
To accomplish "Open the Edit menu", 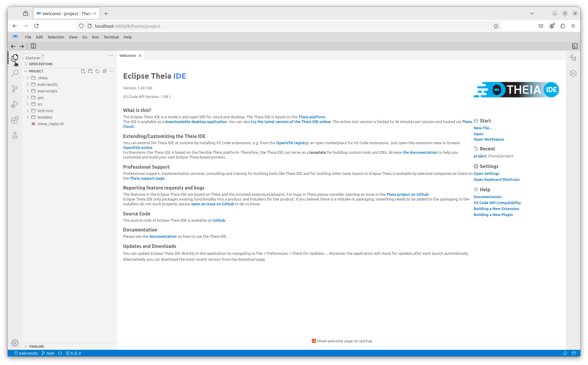I will coord(39,37).
